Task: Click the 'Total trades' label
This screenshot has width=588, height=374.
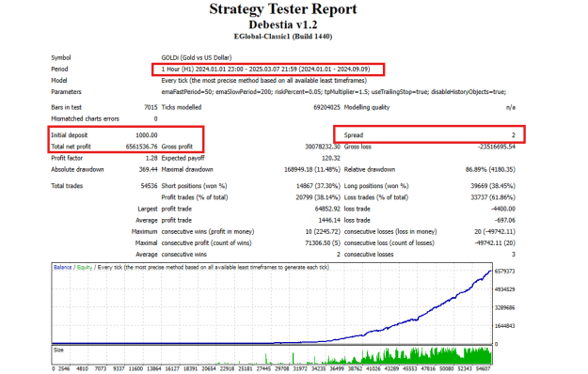Action: point(67,186)
